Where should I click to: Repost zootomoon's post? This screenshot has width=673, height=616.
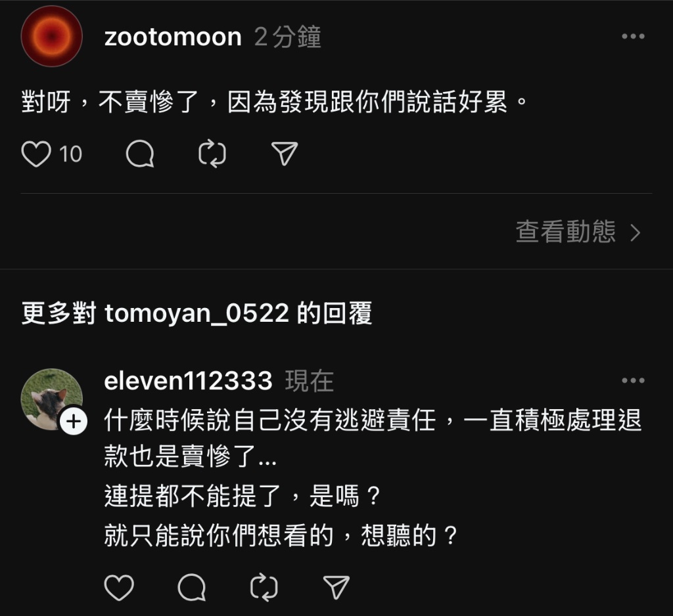click(x=212, y=154)
